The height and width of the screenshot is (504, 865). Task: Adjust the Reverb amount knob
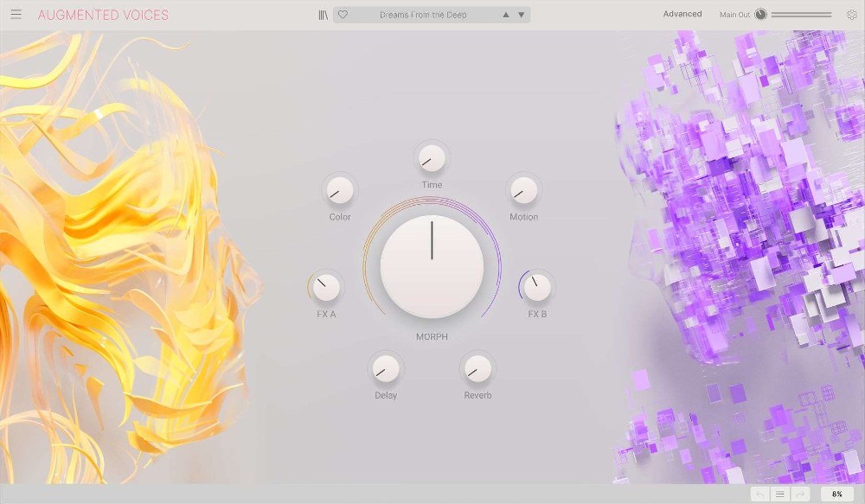[477, 370]
